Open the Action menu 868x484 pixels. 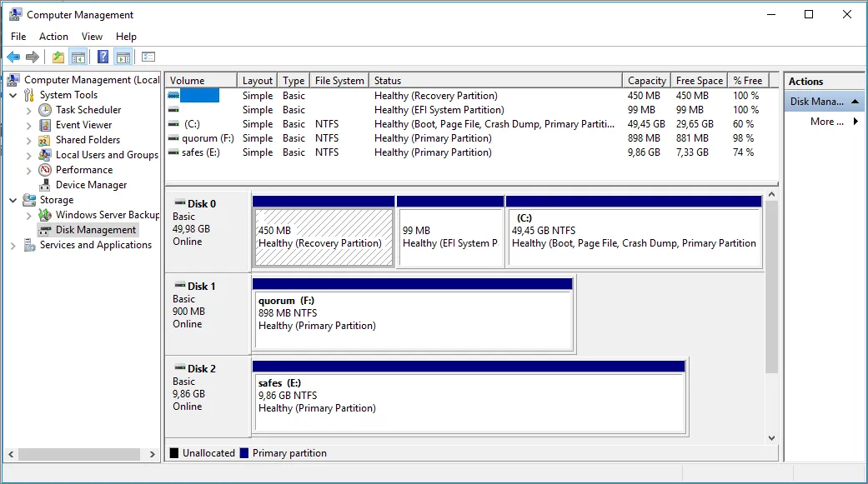53,37
